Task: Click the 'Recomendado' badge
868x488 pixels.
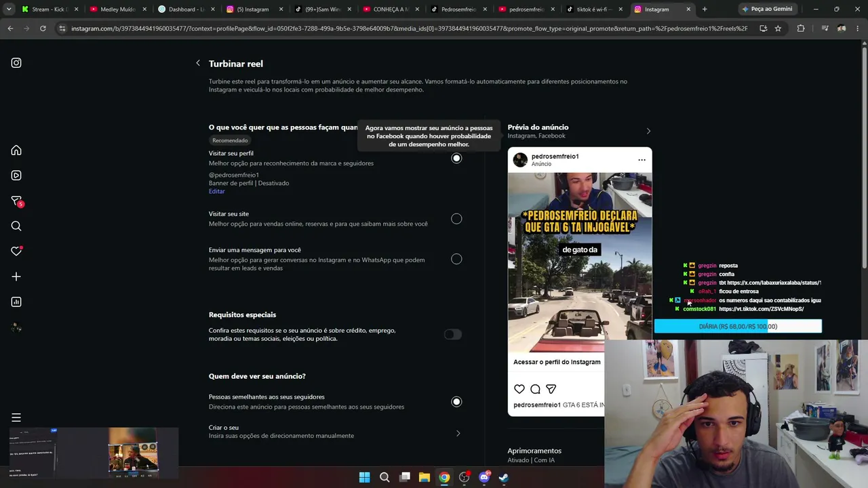Action: pyautogui.click(x=230, y=140)
